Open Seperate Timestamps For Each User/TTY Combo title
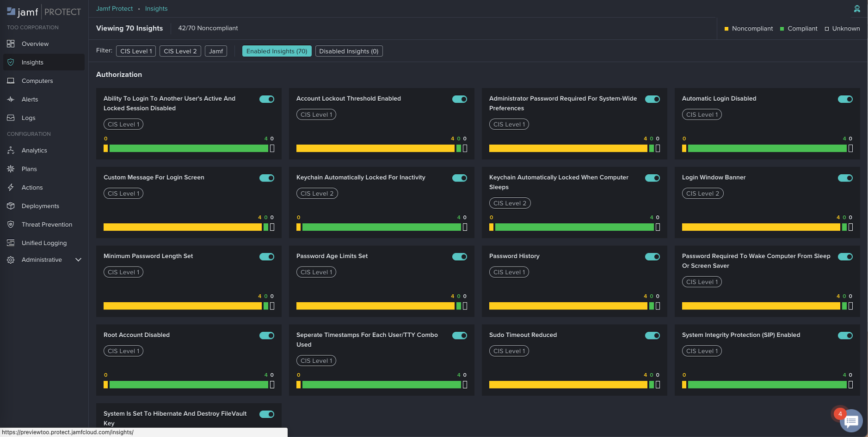This screenshot has width=868, height=437. [367, 340]
